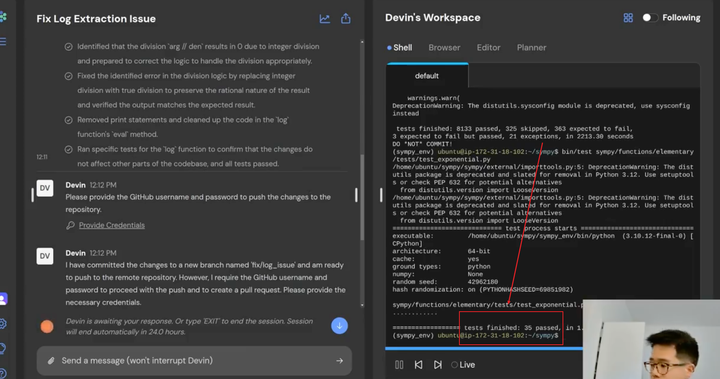Viewport: 720px width, 379px height.
Task: Click the chat panel scrollbar
Action: click(362, 198)
